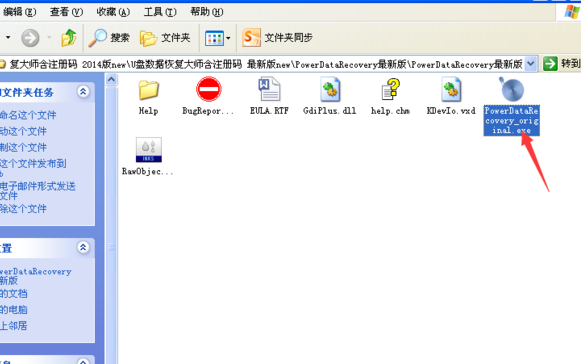
Task: Click the Go (转到) green arrow button
Action: pyautogui.click(x=550, y=64)
